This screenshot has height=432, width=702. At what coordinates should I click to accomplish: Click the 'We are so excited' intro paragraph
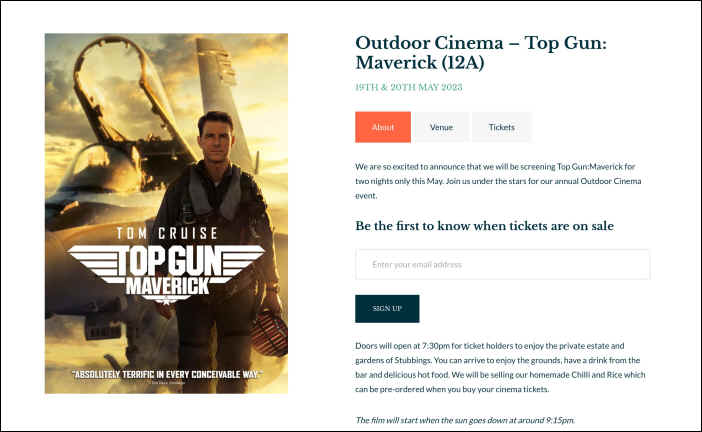tap(498, 181)
